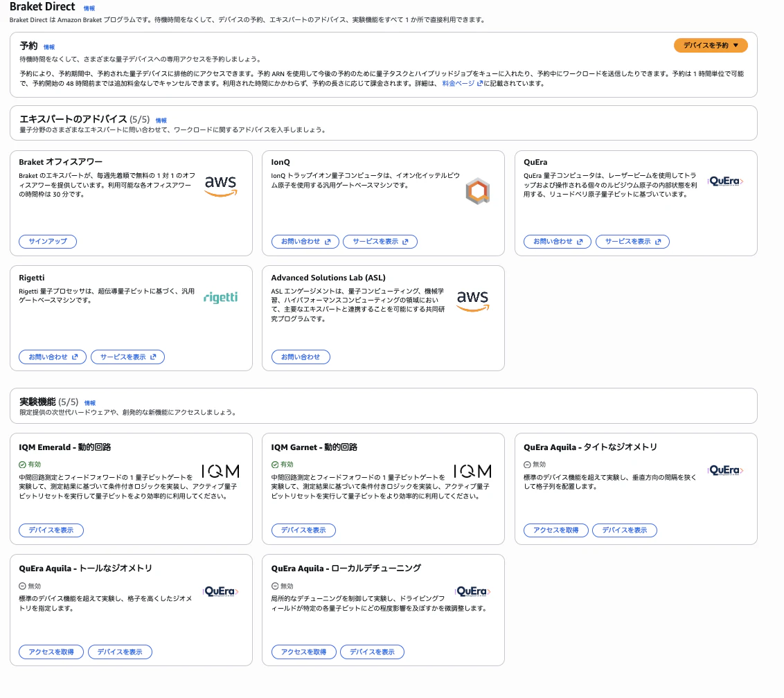Click アクセスを取得 in タイトなジオメトリ card
This screenshot has width=784, height=698.
click(x=556, y=530)
